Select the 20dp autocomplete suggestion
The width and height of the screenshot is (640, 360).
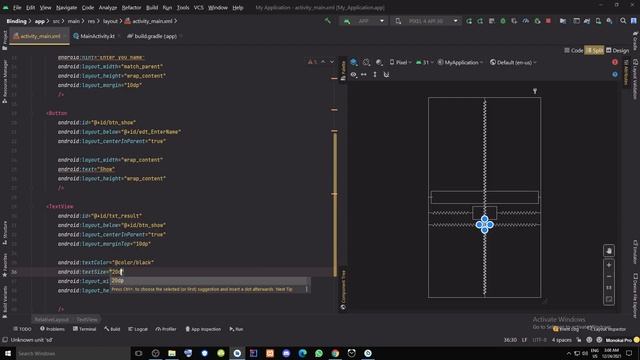(210, 281)
